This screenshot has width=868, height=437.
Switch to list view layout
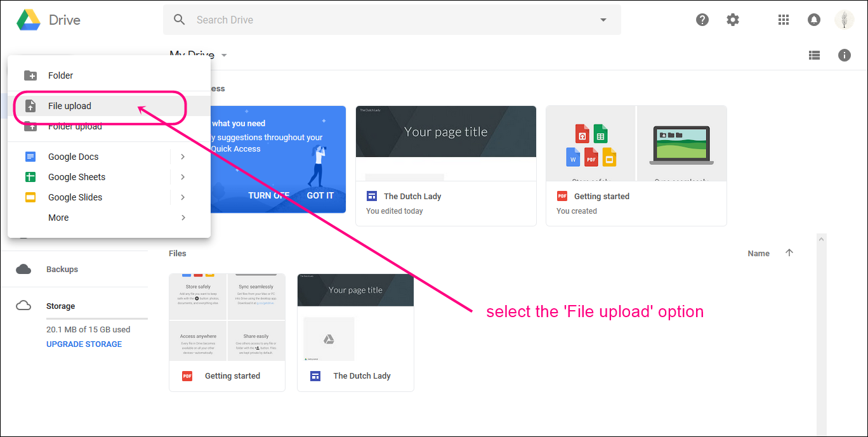[x=814, y=55]
